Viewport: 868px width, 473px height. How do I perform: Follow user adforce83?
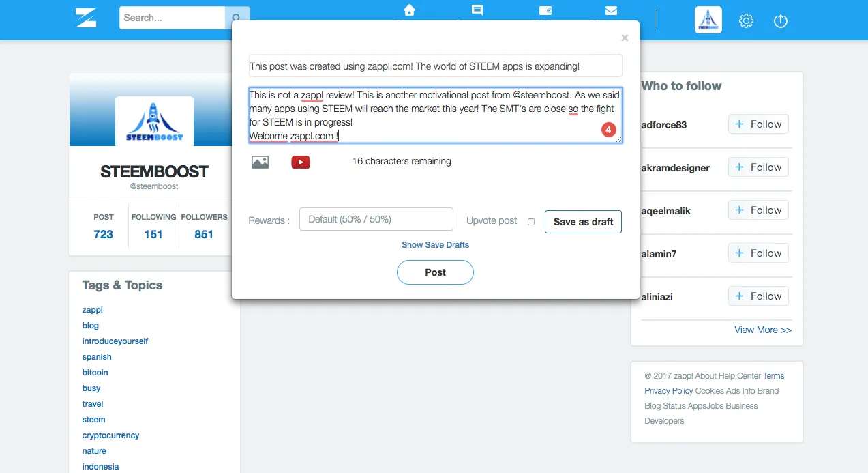(758, 124)
